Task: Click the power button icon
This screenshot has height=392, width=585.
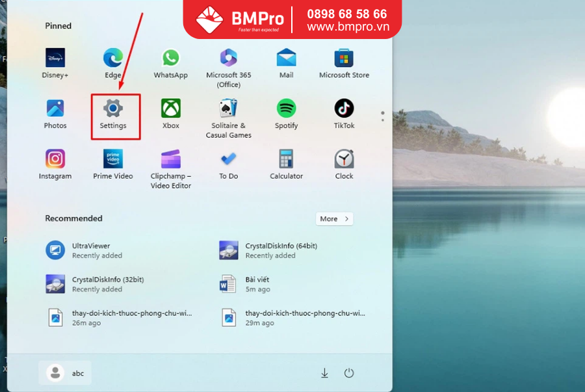Action: click(x=349, y=372)
